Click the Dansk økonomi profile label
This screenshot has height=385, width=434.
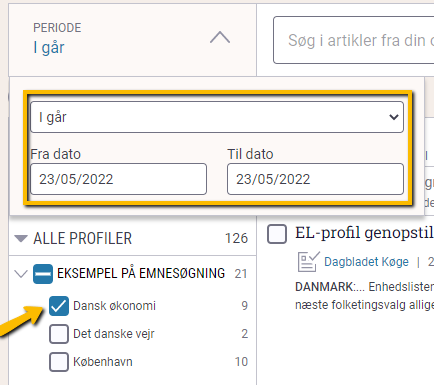tap(114, 306)
